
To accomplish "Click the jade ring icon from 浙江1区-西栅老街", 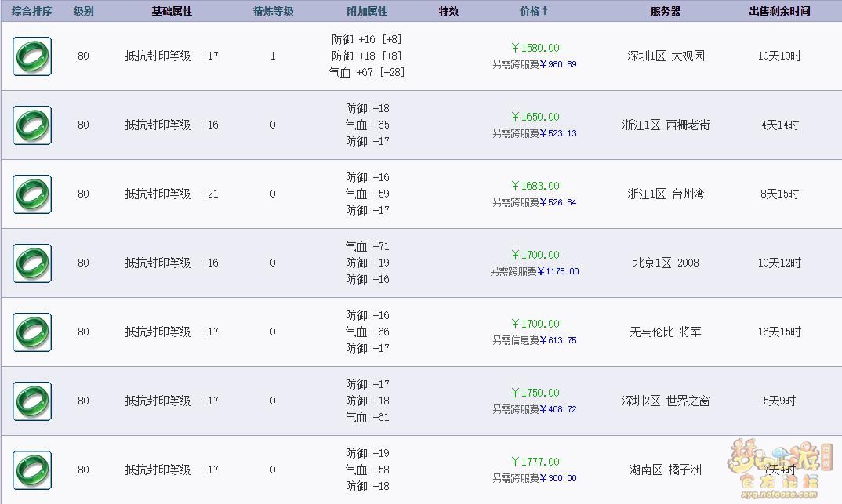I will [32, 125].
